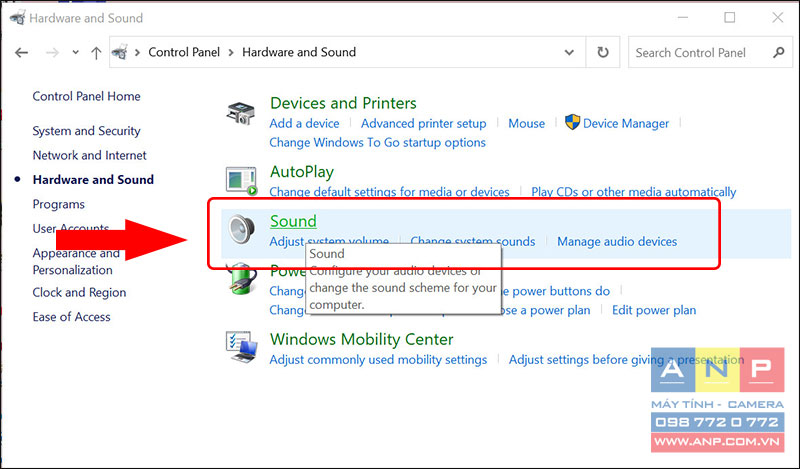Close the Hardware and Sound window

[778, 18]
